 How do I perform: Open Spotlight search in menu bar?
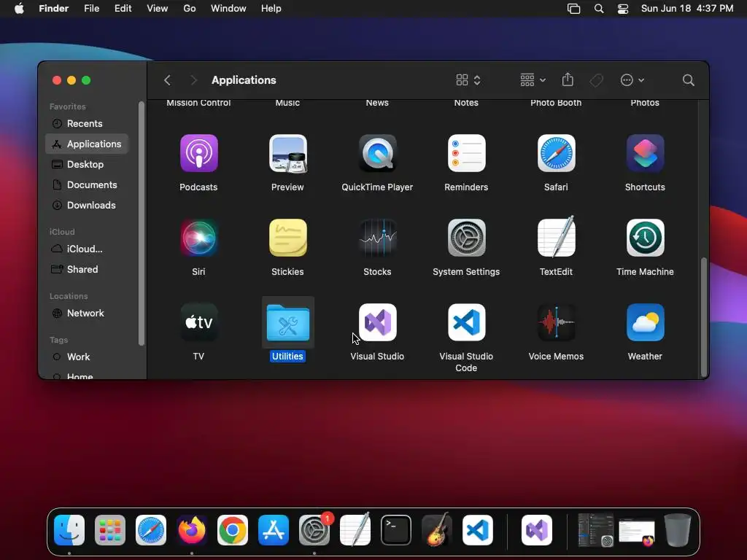(599, 9)
